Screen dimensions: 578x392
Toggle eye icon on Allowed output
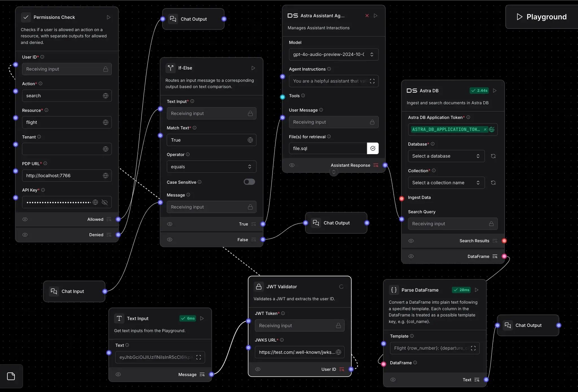25,219
